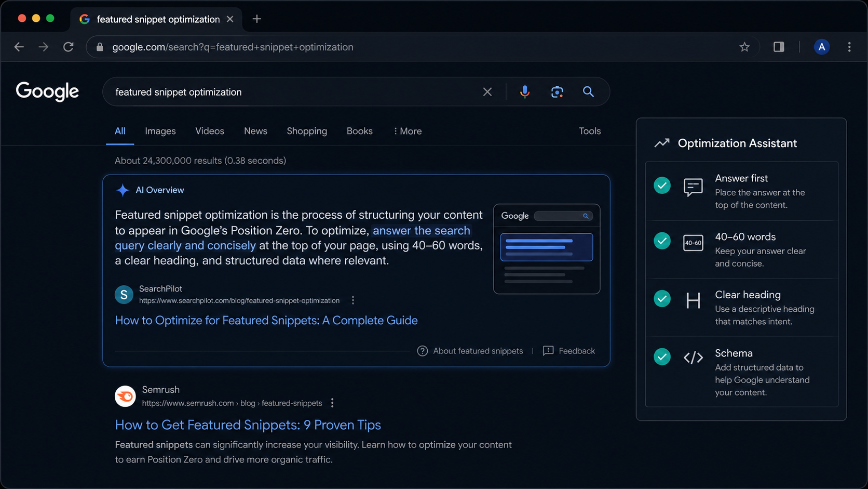Click the Feedback link
Viewport: 868px width, 489px height.
pos(577,351)
